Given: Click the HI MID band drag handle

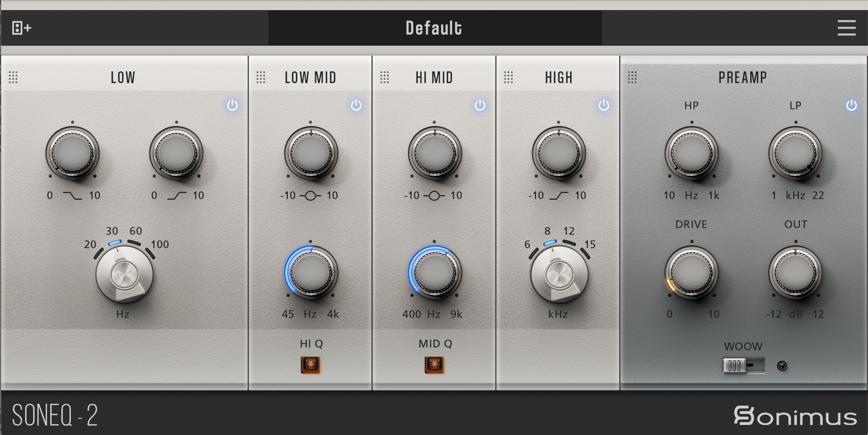Looking at the screenshot, I should click(385, 78).
